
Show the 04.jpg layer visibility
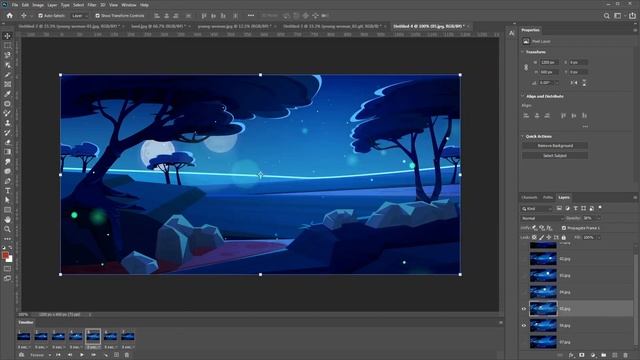coord(524,292)
